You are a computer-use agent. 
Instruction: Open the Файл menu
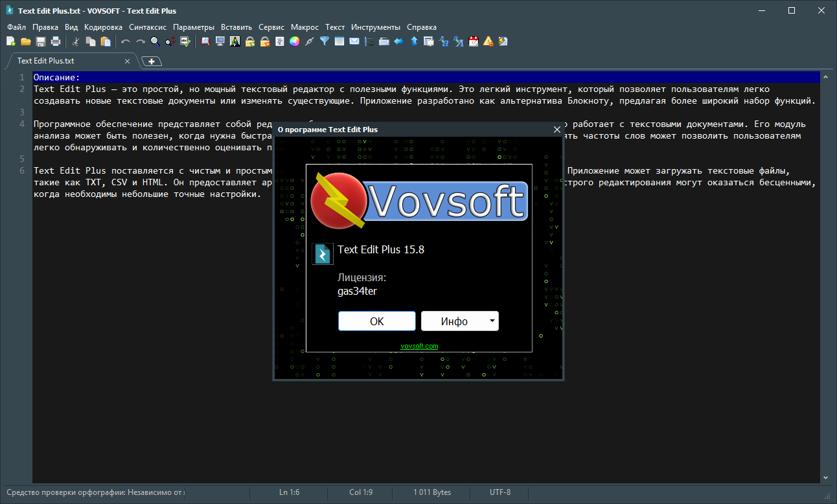point(16,27)
